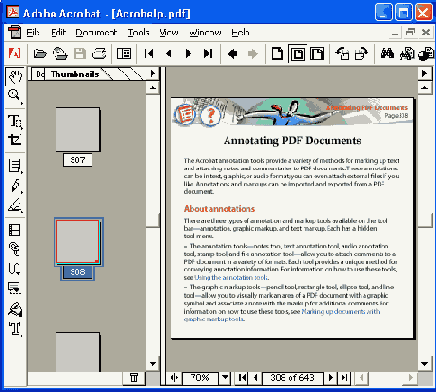Screen dimensions: 436x392
Task: Click the question mark help icon in header
Action: pos(210,115)
